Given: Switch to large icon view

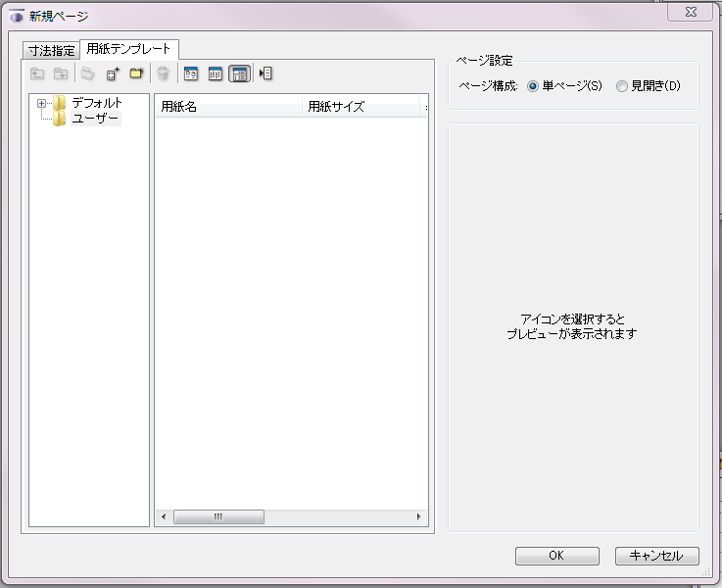Looking at the screenshot, I should 191,73.
